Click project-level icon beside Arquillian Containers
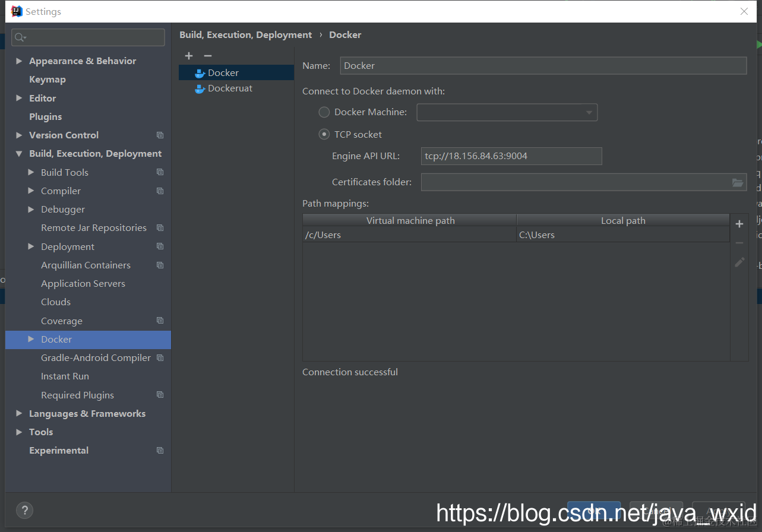The height and width of the screenshot is (532, 762). tap(160, 265)
